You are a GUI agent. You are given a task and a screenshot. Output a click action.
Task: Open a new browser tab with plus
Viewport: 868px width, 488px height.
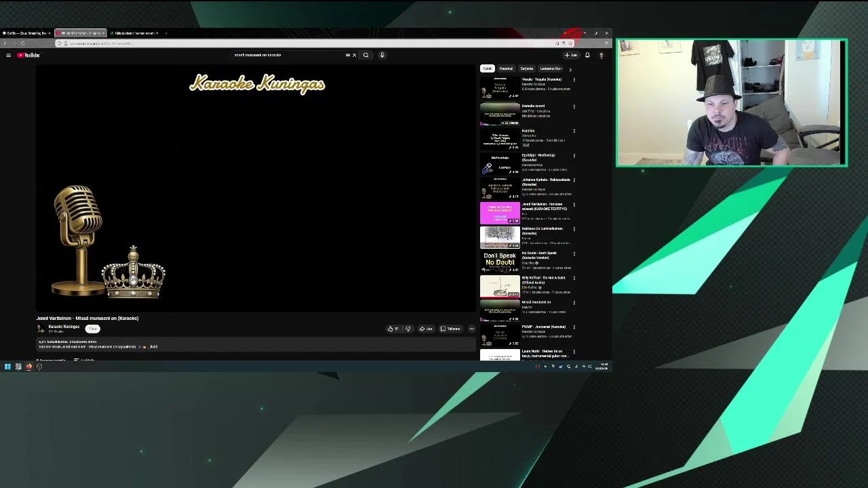point(166,33)
